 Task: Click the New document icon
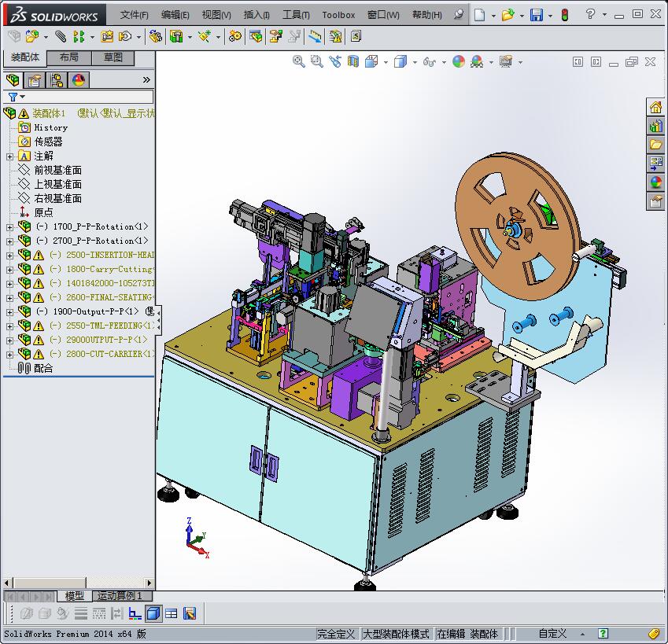click(480, 15)
